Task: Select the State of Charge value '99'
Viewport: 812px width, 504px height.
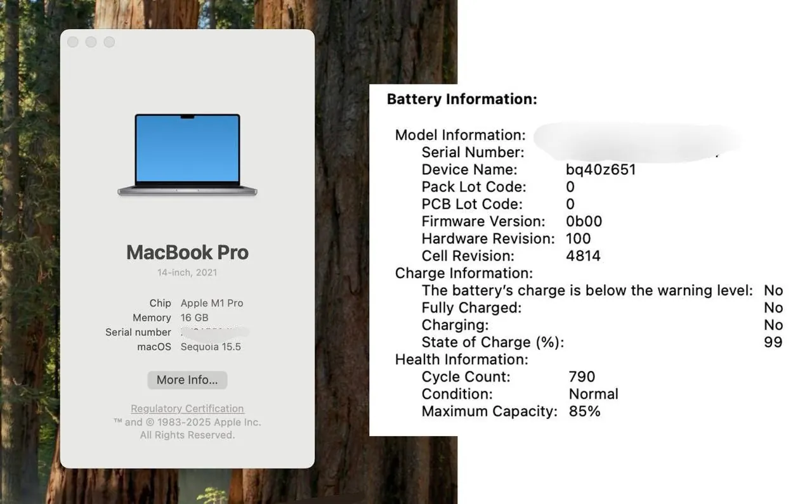Action: (773, 342)
